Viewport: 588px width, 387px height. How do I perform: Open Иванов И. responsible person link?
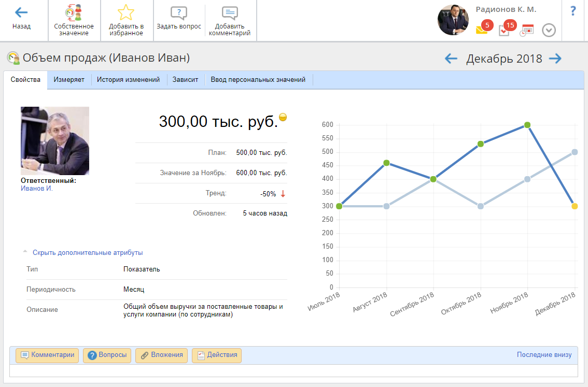pyautogui.click(x=37, y=189)
